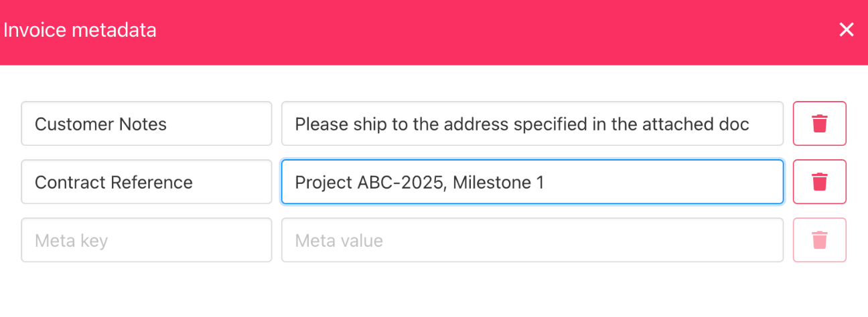The width and height of the screenshot is (868, 317).
Task: Select the empty Meta key field
Action: [147, 240]
